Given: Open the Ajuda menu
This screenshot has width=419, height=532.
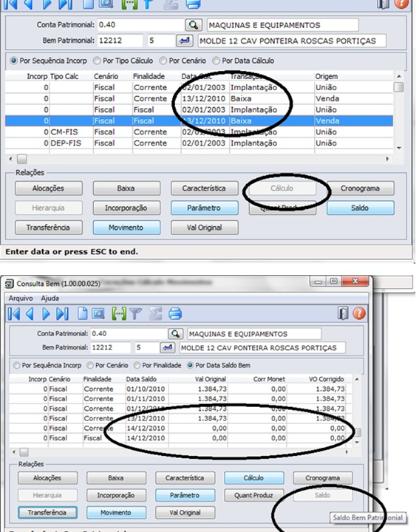Looking at the screenshot, I should [50, 298].
